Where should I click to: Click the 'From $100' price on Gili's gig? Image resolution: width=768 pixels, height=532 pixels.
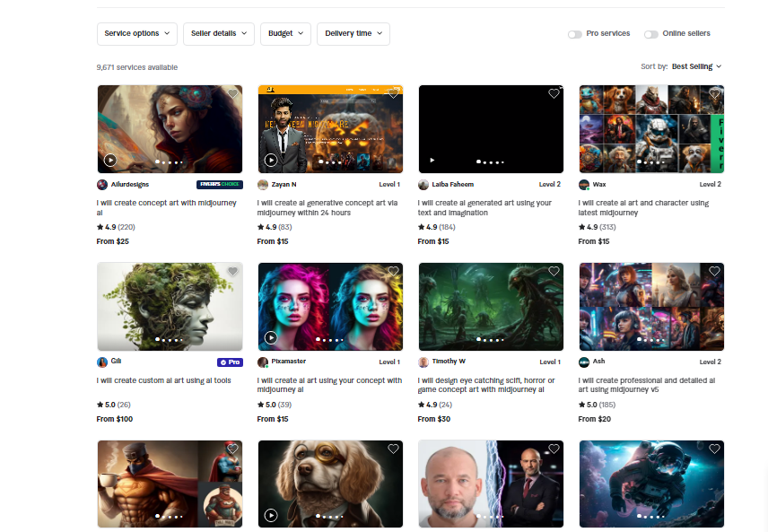pyautogui.click(x=115, y=419)
